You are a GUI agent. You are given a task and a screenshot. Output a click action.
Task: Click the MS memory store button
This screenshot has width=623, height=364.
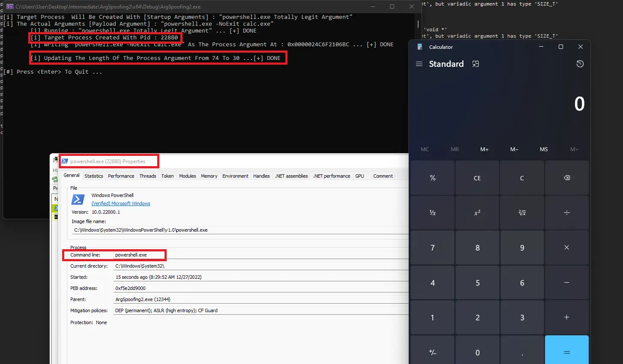pos(543,149)
